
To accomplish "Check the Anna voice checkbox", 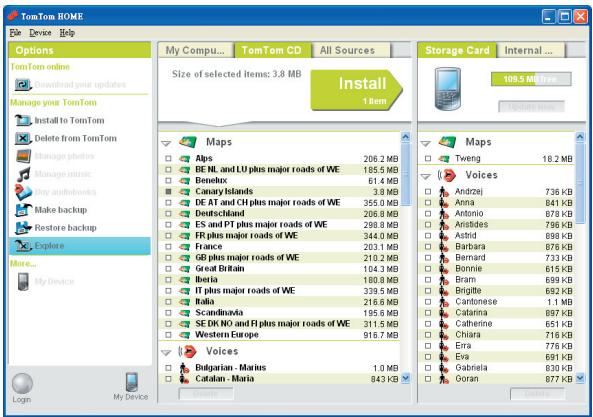I will [428, 203].
